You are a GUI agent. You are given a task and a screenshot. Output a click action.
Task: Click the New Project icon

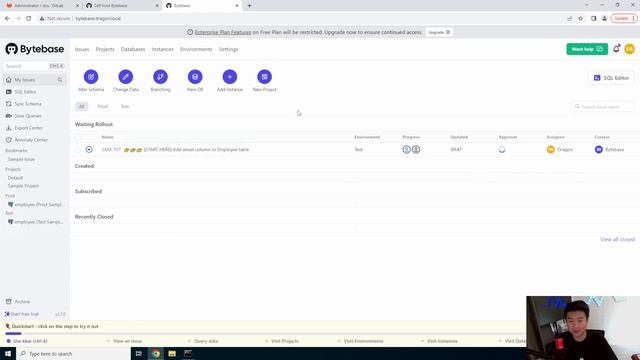[x=264, y=77]
